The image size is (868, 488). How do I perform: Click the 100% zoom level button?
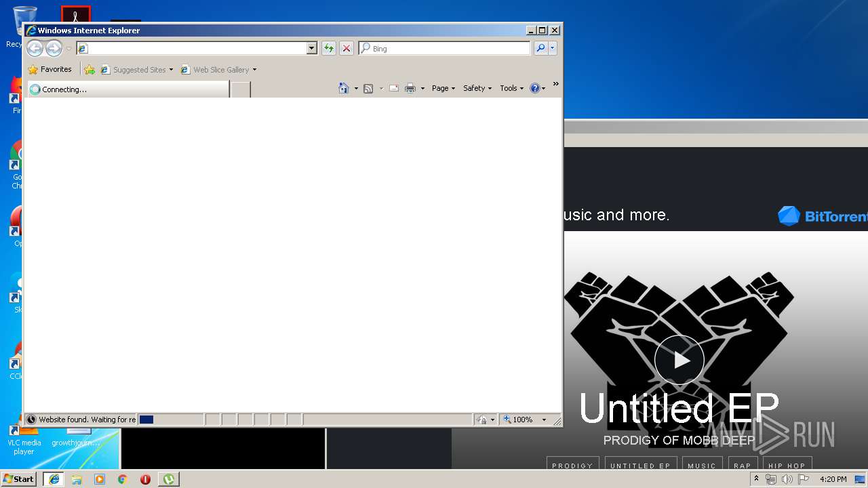point(519,420)
